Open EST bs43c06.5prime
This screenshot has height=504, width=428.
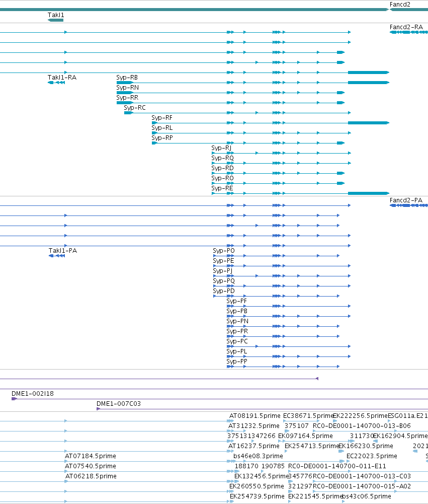tap(366, 496)
